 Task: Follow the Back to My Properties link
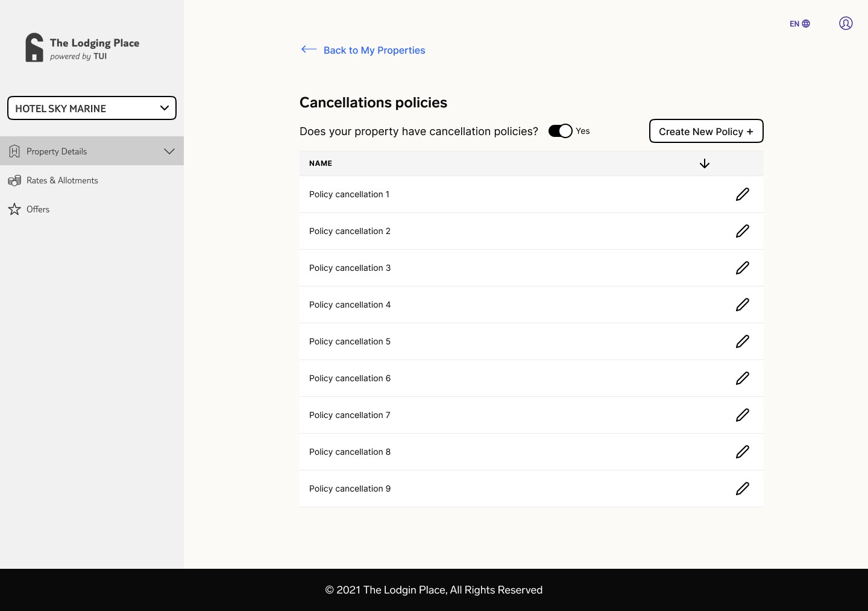pos(374,50)
